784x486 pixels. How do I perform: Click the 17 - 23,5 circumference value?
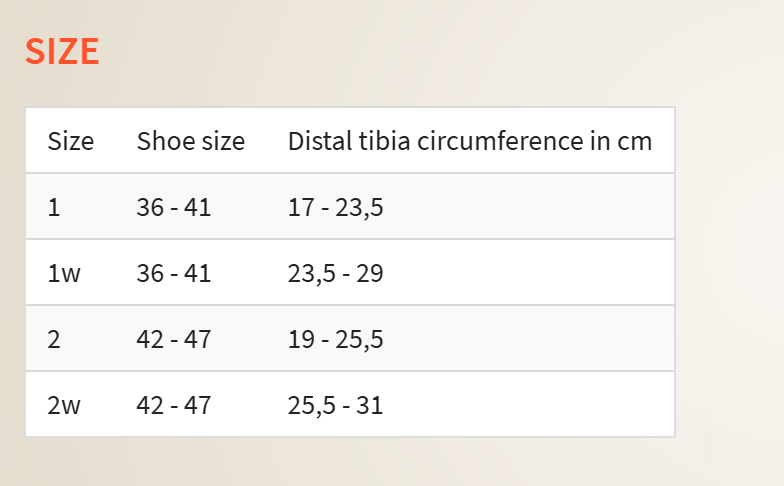[x=336, y=207]
